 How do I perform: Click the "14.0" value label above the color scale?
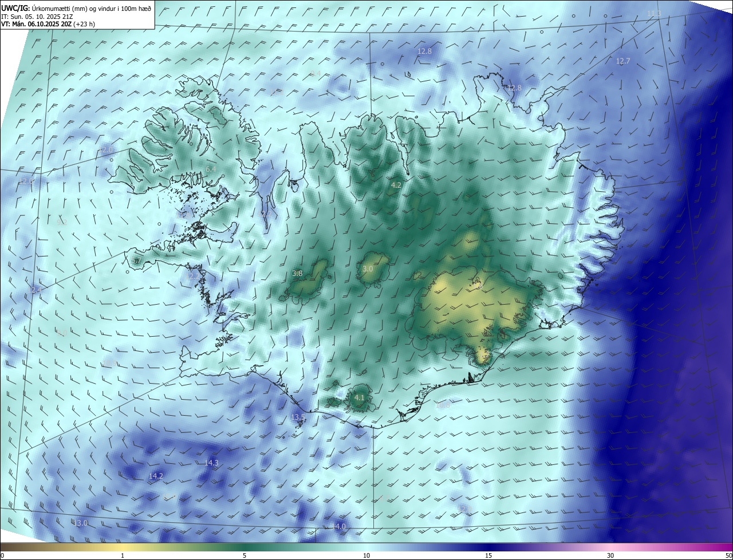pos(339,526)
